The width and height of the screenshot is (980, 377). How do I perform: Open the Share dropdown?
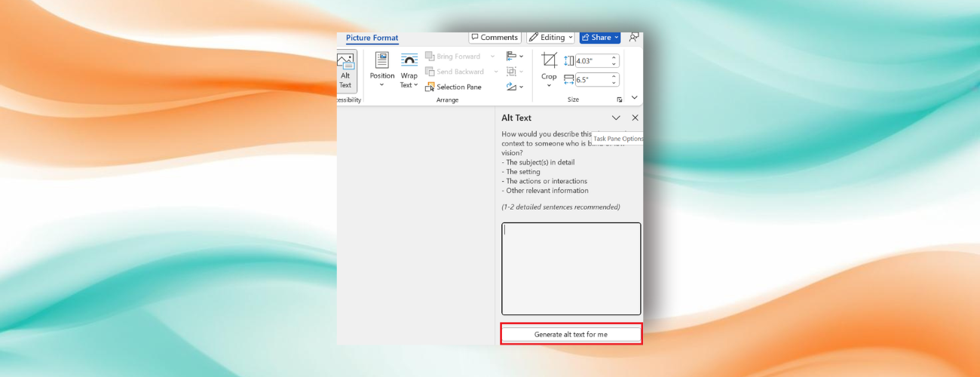[599, 37]
